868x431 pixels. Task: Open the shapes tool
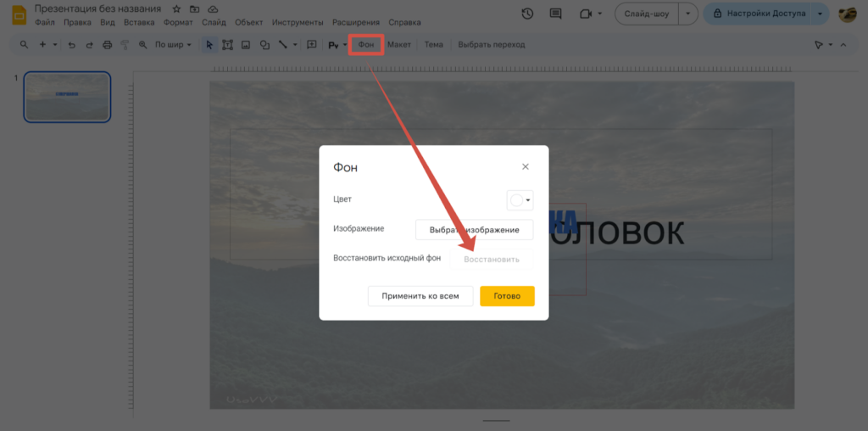264,45
